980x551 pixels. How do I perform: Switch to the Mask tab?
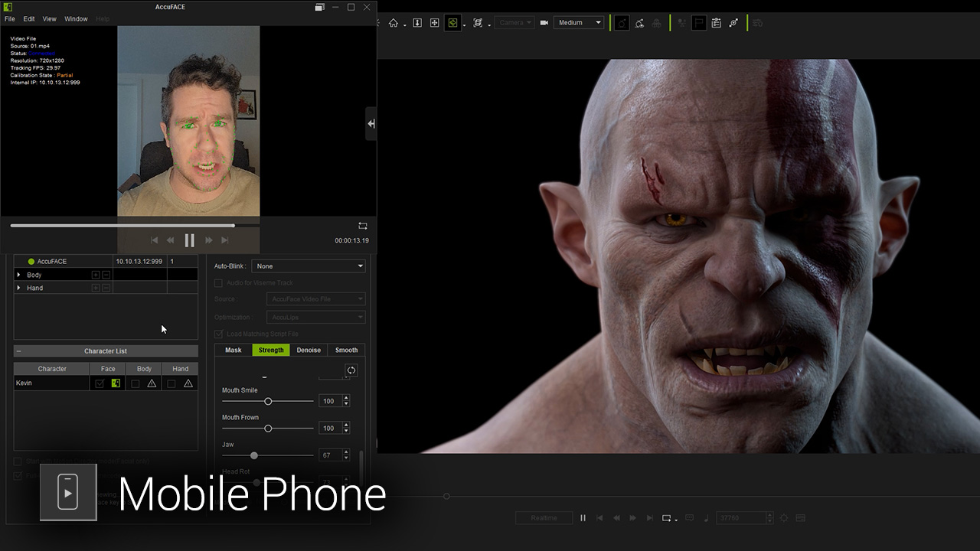coord(234,350)
